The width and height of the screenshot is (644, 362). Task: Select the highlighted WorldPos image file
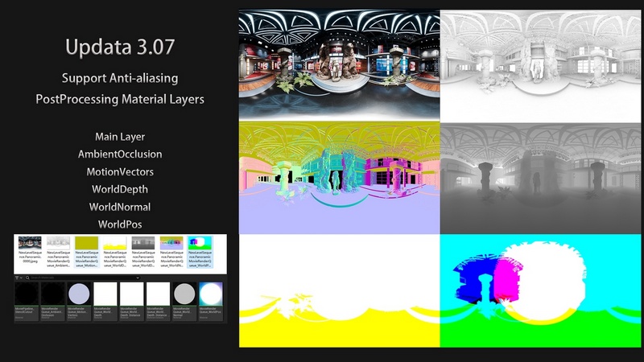pos(200,245)
